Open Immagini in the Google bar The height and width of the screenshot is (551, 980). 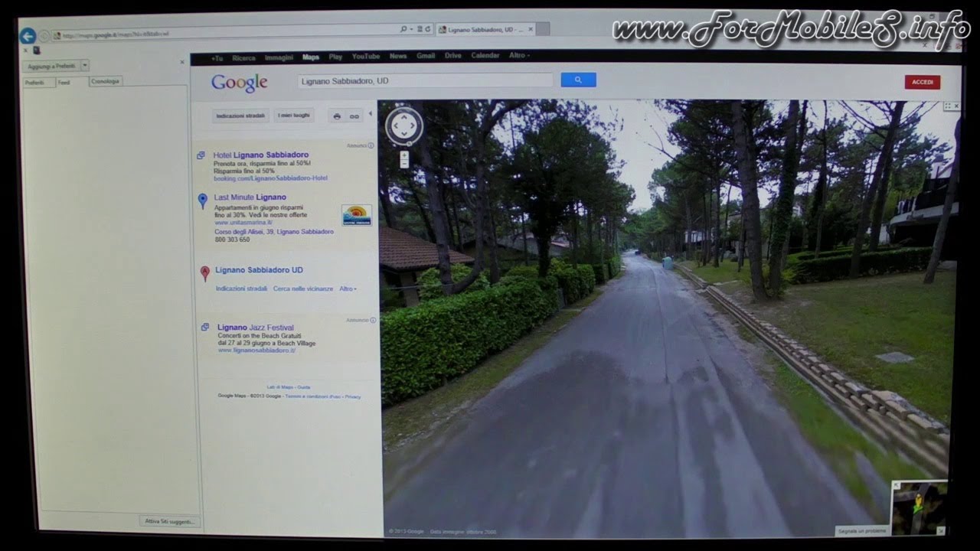point(279,57)
